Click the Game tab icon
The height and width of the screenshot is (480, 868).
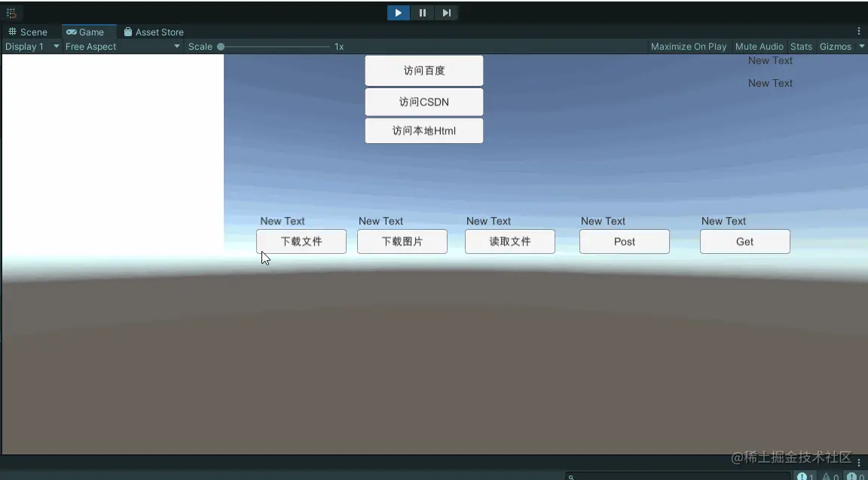[x=70, y=32]
